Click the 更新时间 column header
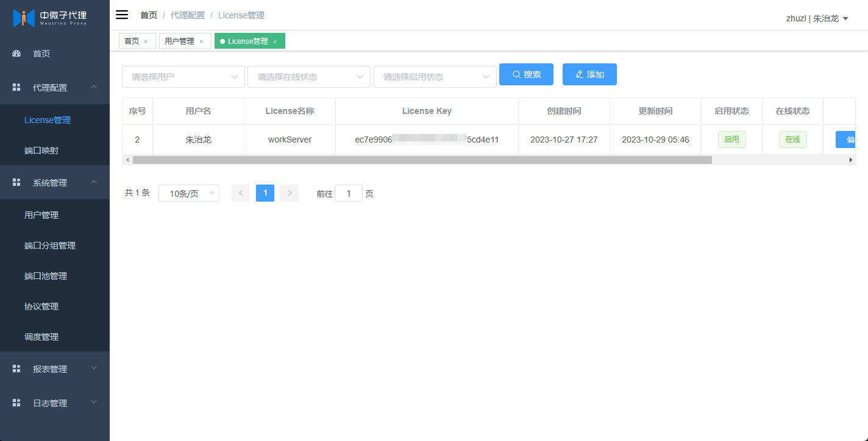 click(x=655, y=111)
